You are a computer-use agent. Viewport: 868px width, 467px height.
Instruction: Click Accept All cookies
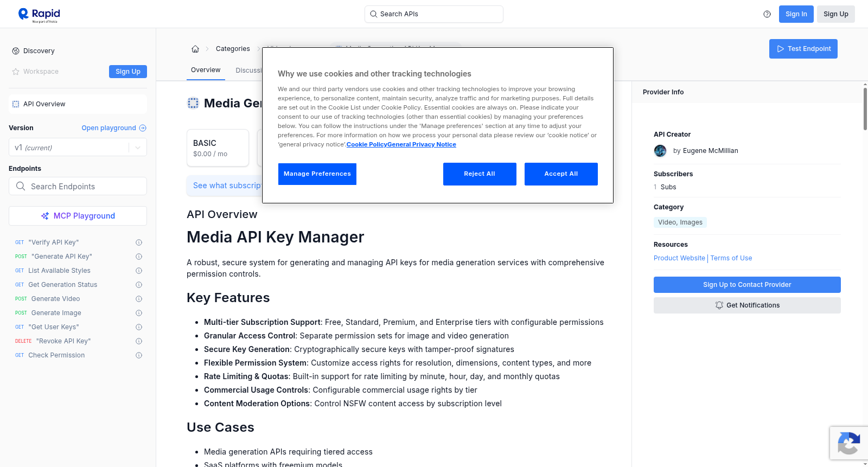(x=561, y=174)
